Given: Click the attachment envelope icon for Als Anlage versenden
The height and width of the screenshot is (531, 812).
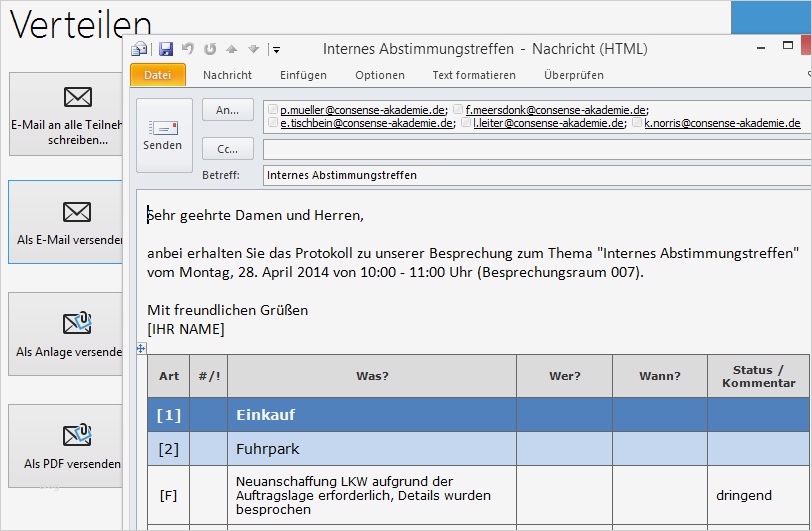Looking at the screenshot, I should [77, 323].
